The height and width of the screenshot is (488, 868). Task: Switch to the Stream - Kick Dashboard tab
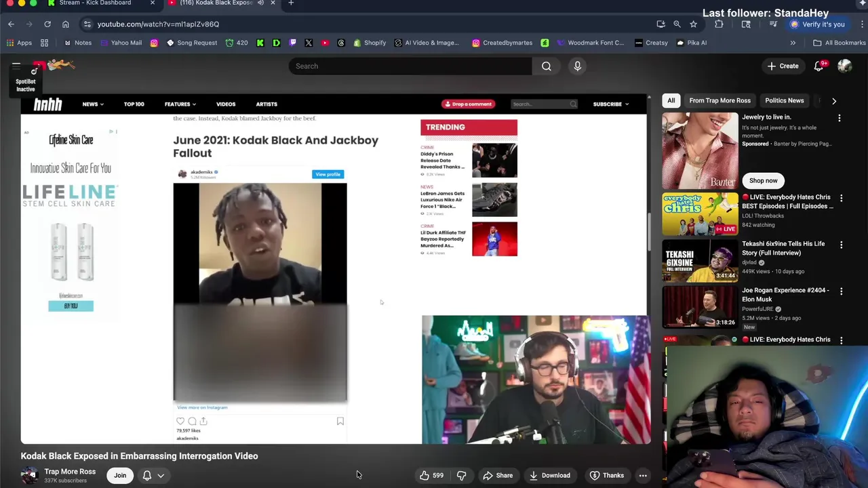pos(95,3)
